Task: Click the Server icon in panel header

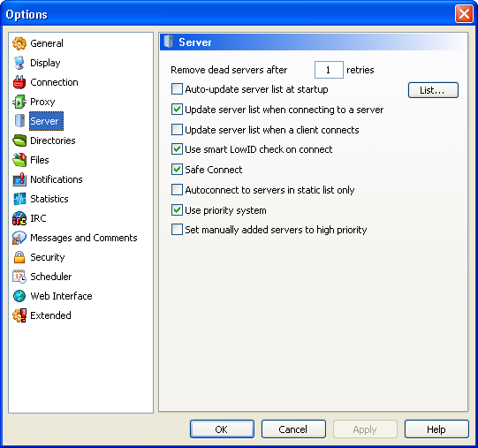Action: [x=168, y=42]
